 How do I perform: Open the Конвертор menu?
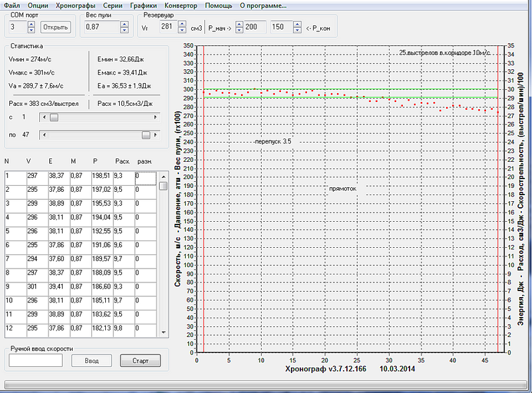tap(181, 5)
